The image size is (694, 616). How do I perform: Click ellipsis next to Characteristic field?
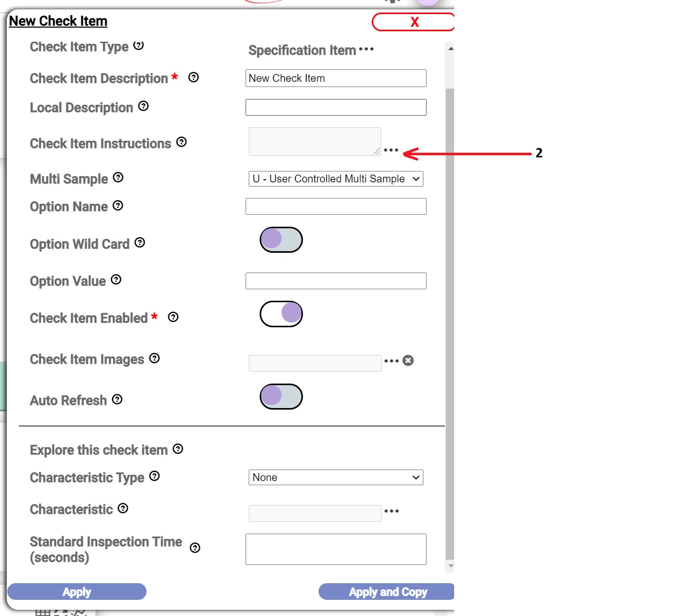point(392,511)
